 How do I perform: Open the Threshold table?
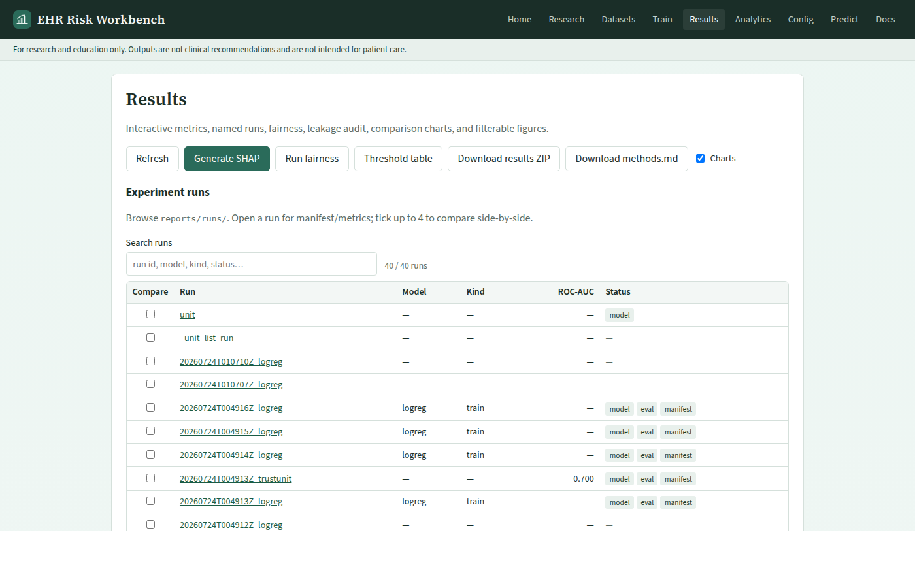point(398,159)
